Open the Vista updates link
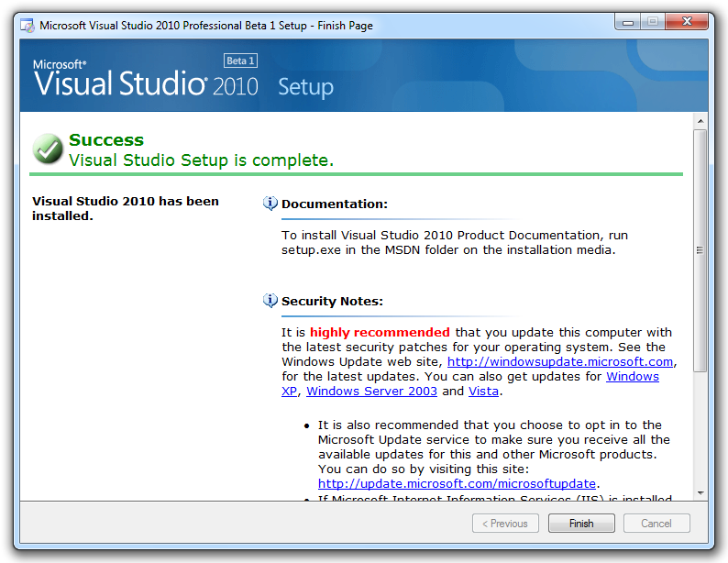The height and width of the screenshot is (563, 728). 483,392
